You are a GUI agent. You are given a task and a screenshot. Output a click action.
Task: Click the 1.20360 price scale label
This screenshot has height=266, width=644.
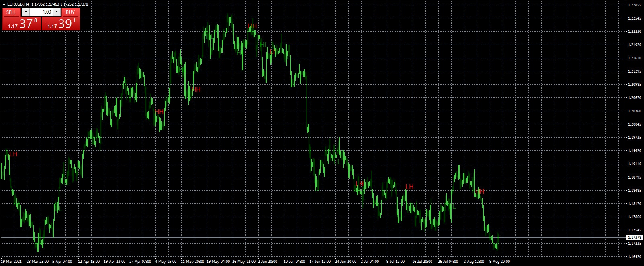point(634,111)
